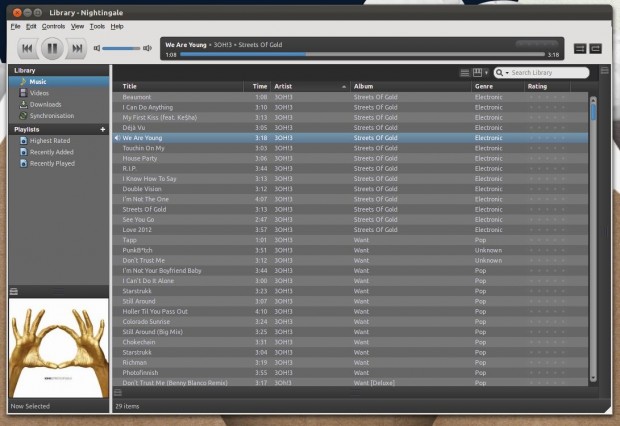Click the now-playing speaker icon on We Are Young
Image resolution: width=620 pixels, height=426 pixels.
coord(117,138)
